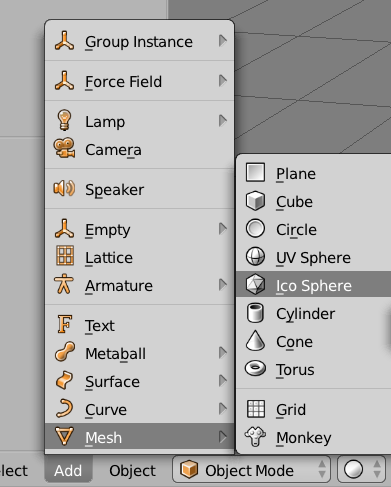391x487 pixels.
Task: Click the UV Sphere globe icon
Action: coord(255,257)
